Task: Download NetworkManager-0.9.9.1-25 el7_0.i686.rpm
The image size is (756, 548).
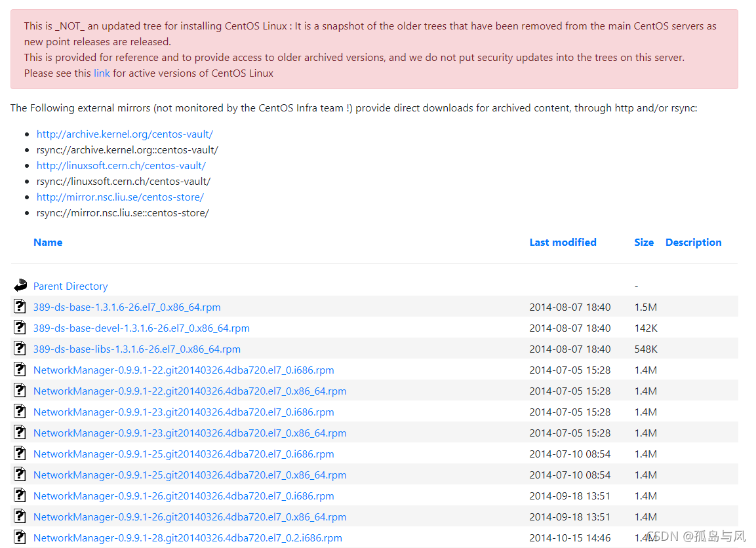Action: tap(184, 454)
